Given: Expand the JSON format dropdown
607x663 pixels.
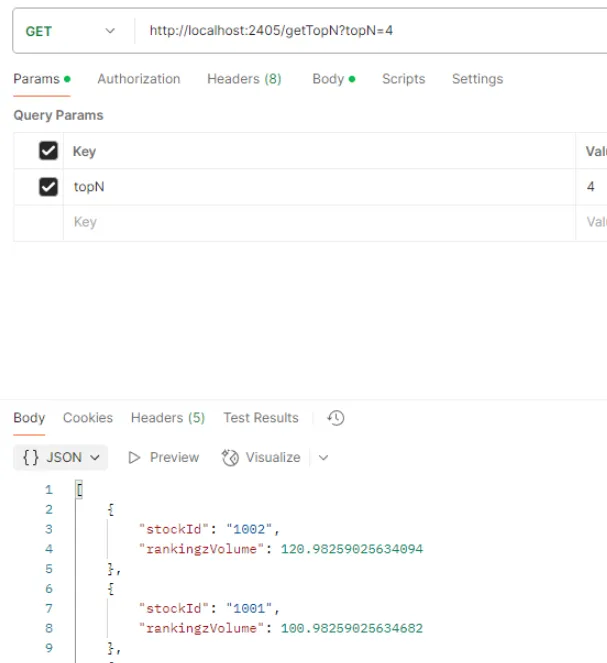Looking at the screenshot, I should (96, 457).
